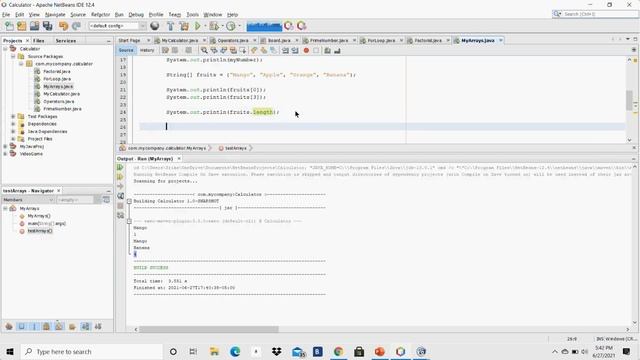
Task: Click the New File toolbar icon
Action: click(9, 26)
